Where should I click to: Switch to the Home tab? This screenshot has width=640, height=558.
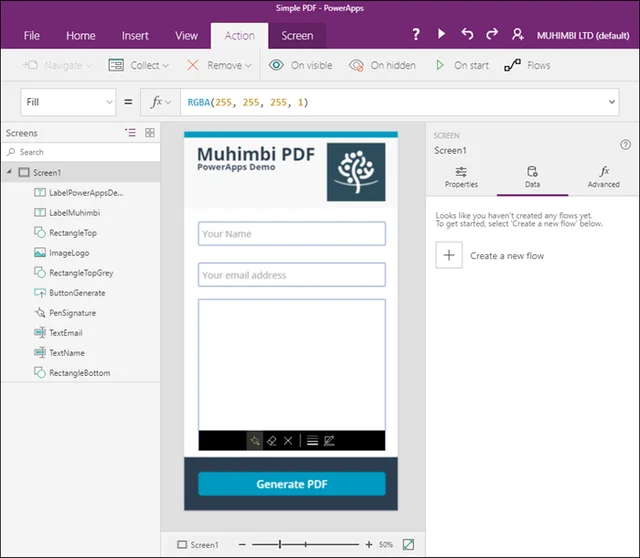click(81, 36)
